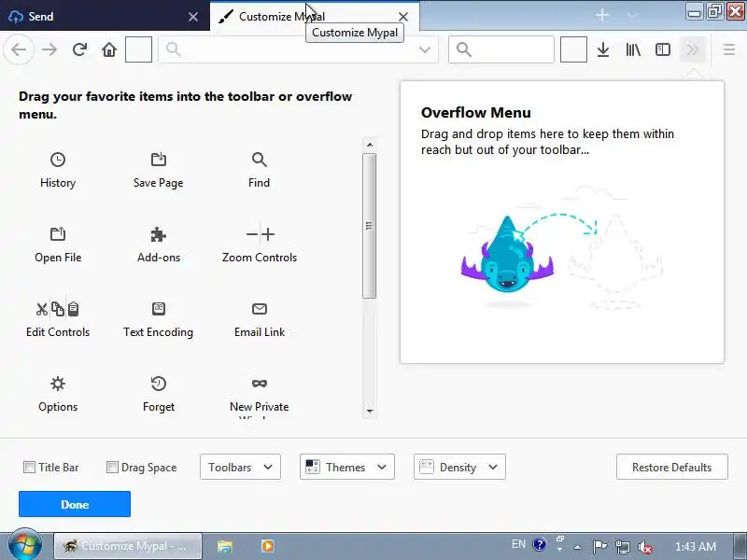Click the overflow menu chevron button
747x560 pixels.
click(x=693, y=49)
